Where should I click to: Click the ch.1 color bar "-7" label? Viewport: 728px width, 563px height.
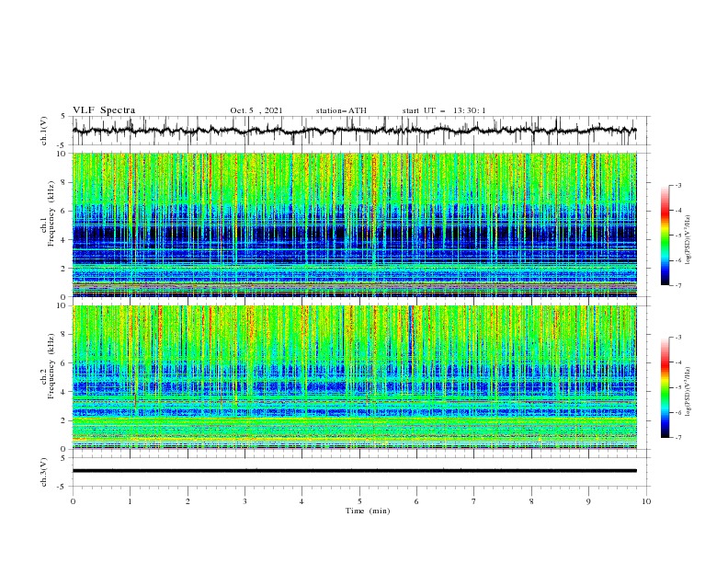coord(678,285)
